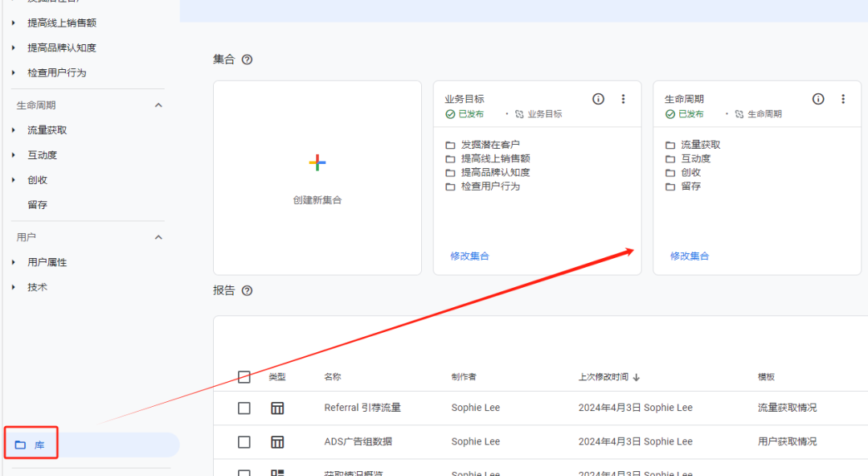Click folder icon for 互动度 in card

(669, 159)
